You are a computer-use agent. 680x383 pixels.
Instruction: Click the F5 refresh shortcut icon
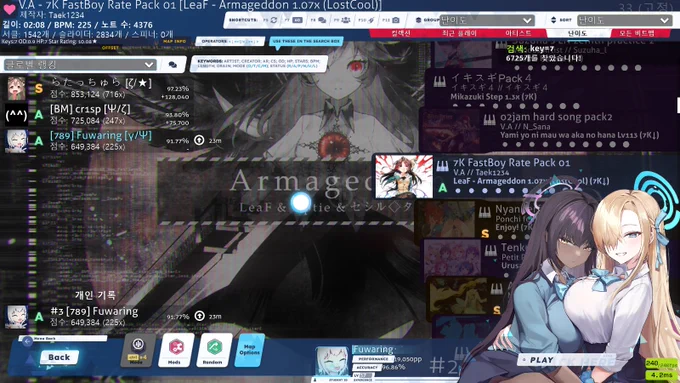pos(274,20)
